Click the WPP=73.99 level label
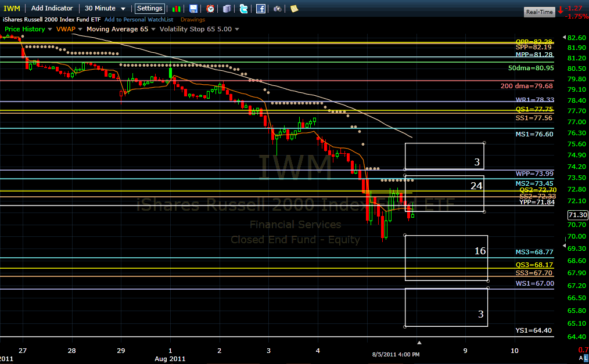This screenshot has width=589, height=364. [x=534, y=174]
